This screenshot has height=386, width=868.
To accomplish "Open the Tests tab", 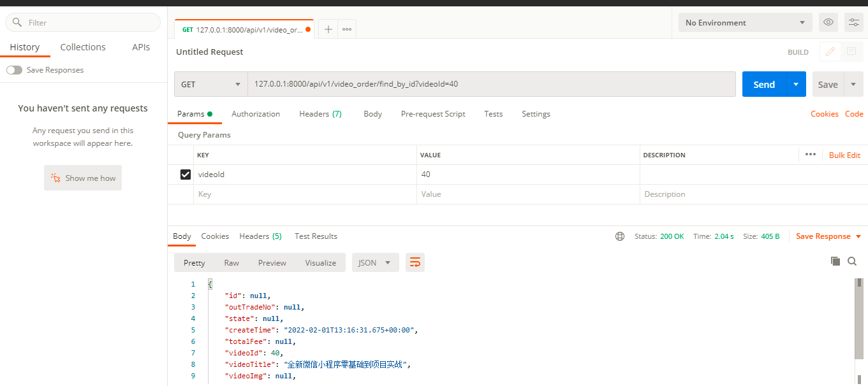I will point(494,114).
